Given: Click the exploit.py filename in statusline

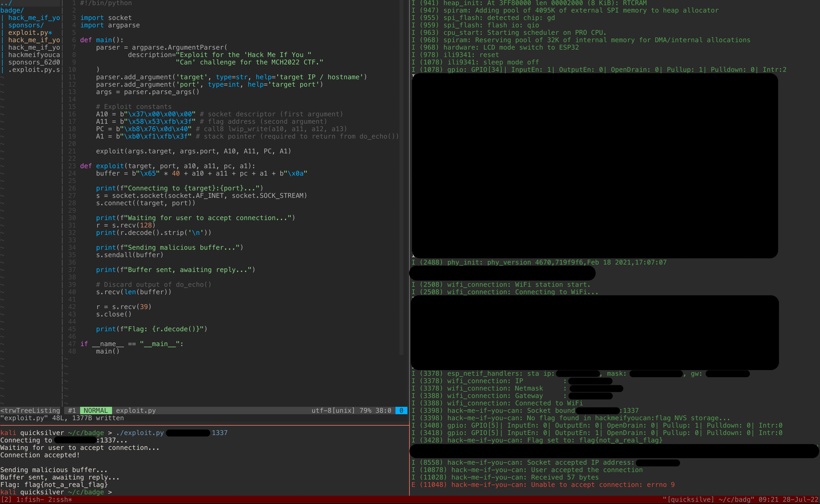Looking at the screenshot, I should point(136,411).
